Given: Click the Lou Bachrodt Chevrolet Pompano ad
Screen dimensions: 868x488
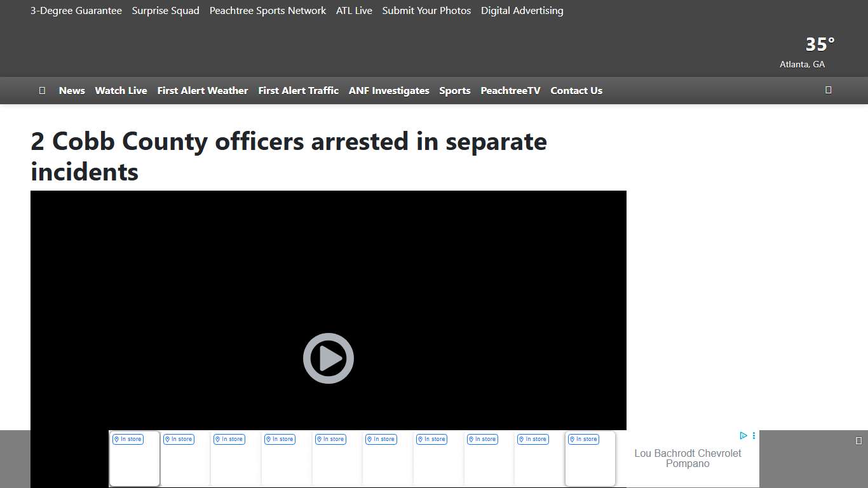Looking at the screenshot, I should click(x=688, y=458).
